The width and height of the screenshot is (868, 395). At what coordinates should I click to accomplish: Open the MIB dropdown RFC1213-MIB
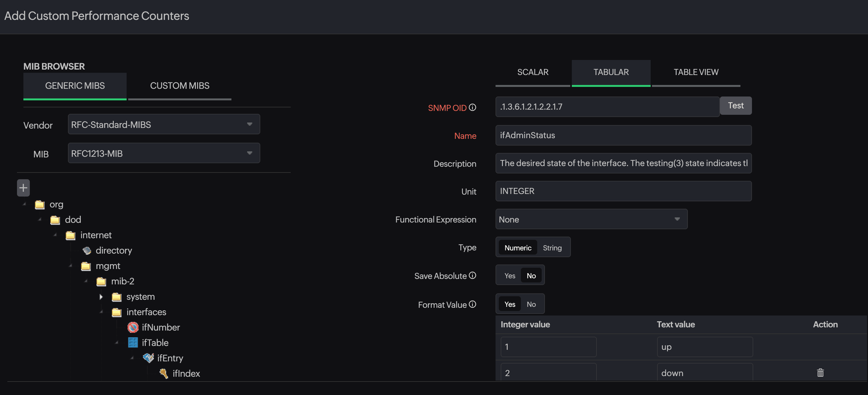point(164,153)
